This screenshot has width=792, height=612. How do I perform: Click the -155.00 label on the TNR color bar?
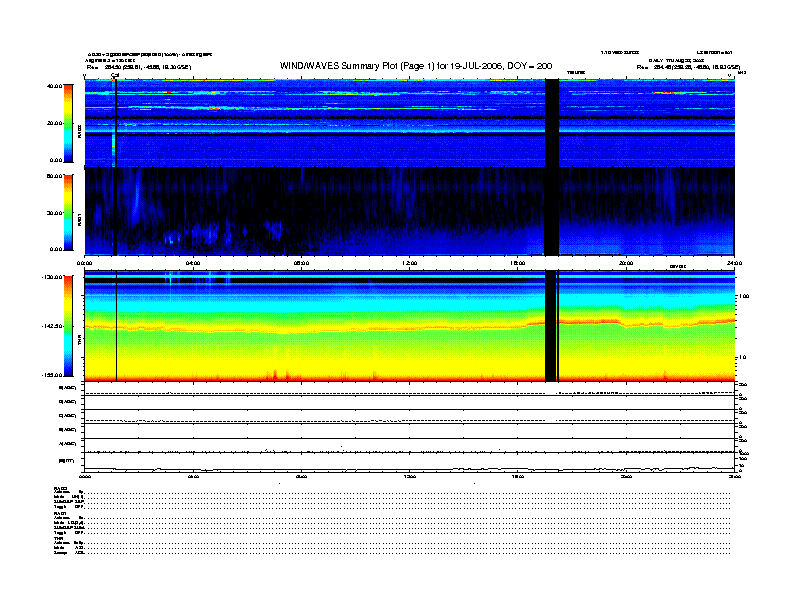[x=53, y=375]
